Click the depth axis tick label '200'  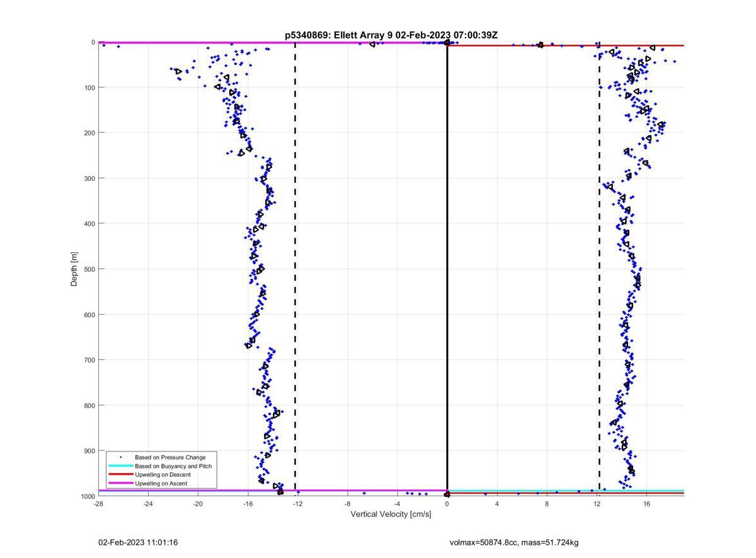coord(89,133)
